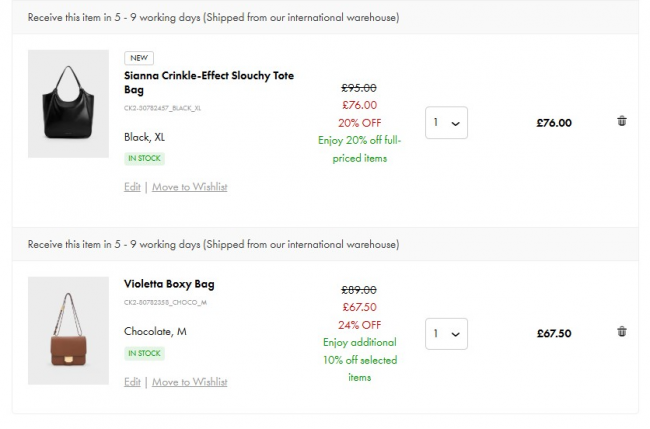Open quantity dropdown for Sianna Tote Bag
This screenshot has height=429, width=650.
(x=446, y=123)
